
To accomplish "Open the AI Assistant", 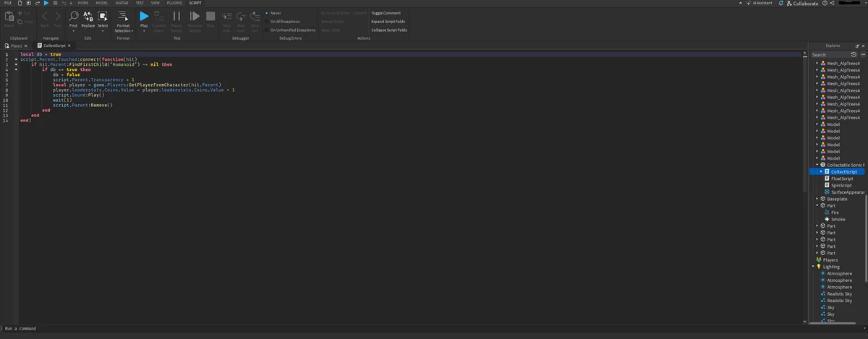I will coord(762,4).
